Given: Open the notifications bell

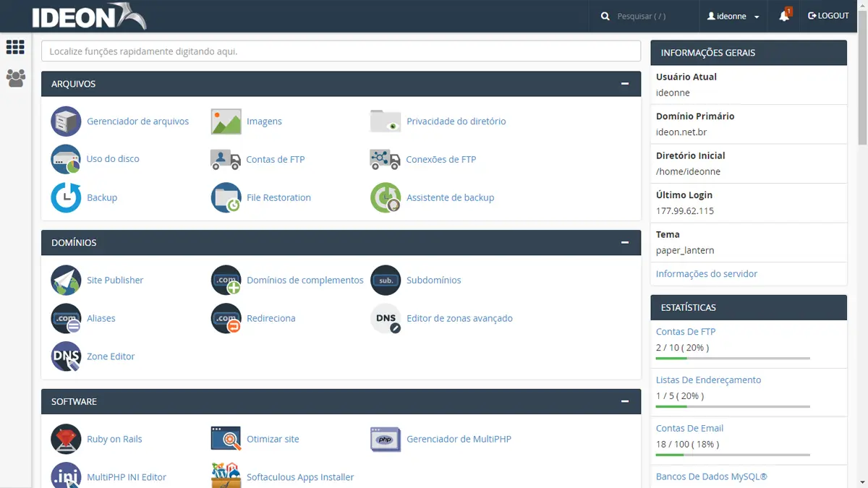Looking at the screenshot, I should [784, 15].
